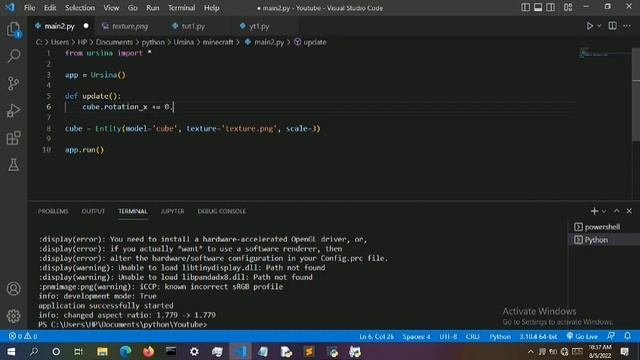Open Windows Start menu
The width and height of the screenshot is (640, 360).
[11, 351]
